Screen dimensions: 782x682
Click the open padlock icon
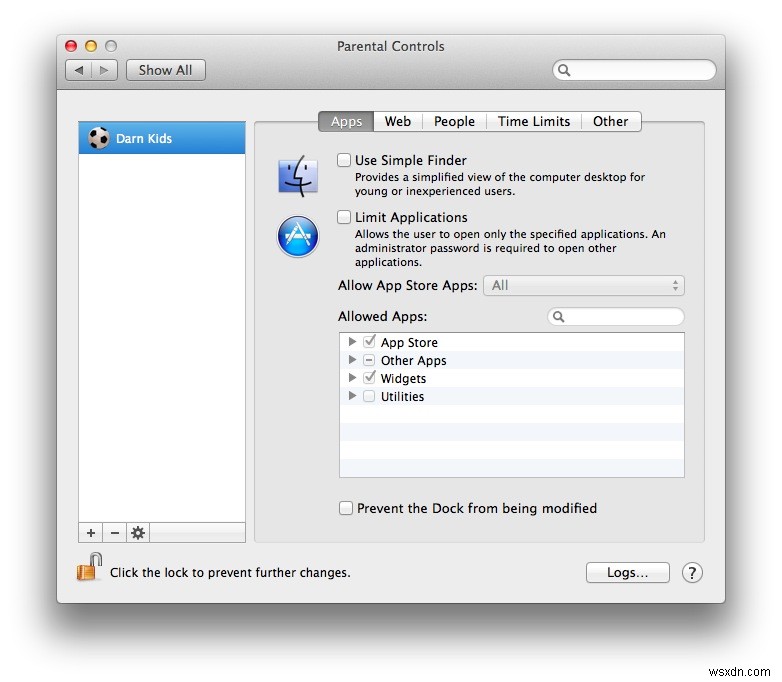point(89,567)
